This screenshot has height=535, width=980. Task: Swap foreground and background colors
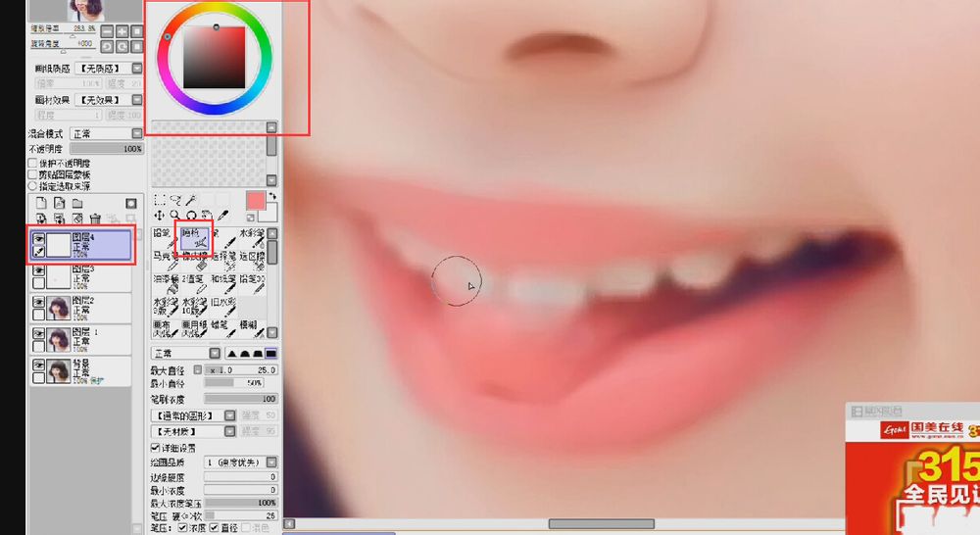pos(272,196)
